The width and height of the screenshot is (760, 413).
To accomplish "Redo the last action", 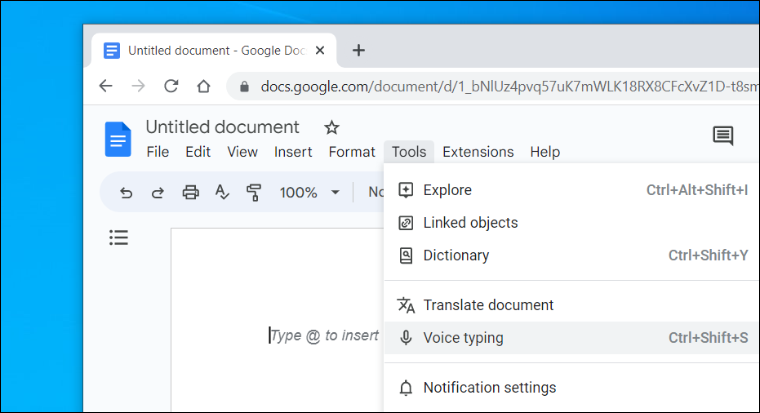I will 158,192.
